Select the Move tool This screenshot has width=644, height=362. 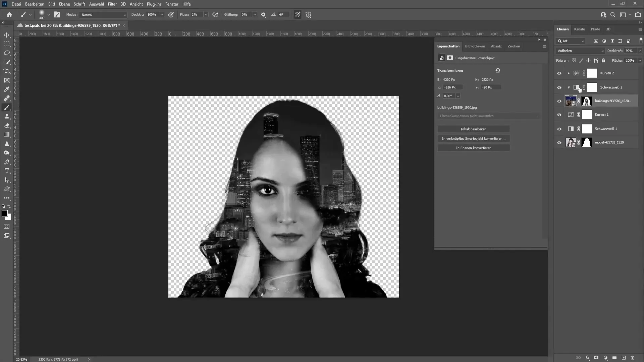[7, 34]
